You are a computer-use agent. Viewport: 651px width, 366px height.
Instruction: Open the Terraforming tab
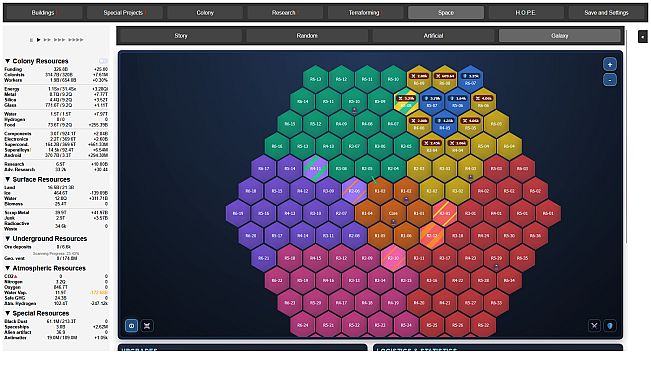pyautogui.click(x=364, y=12)
